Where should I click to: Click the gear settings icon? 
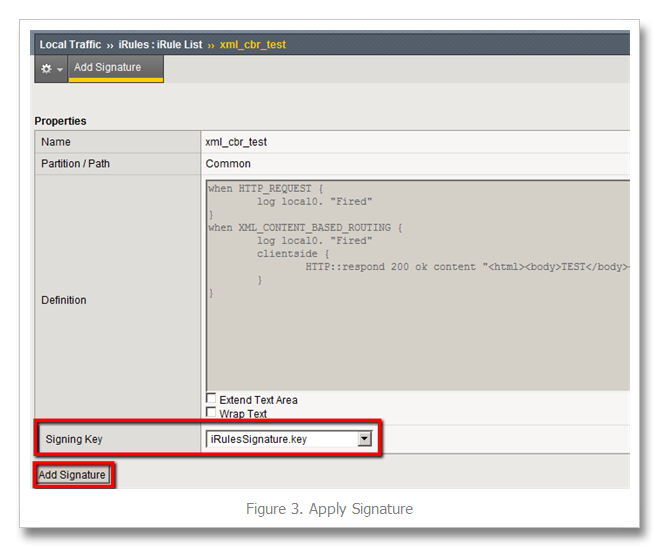click(46, 69)
